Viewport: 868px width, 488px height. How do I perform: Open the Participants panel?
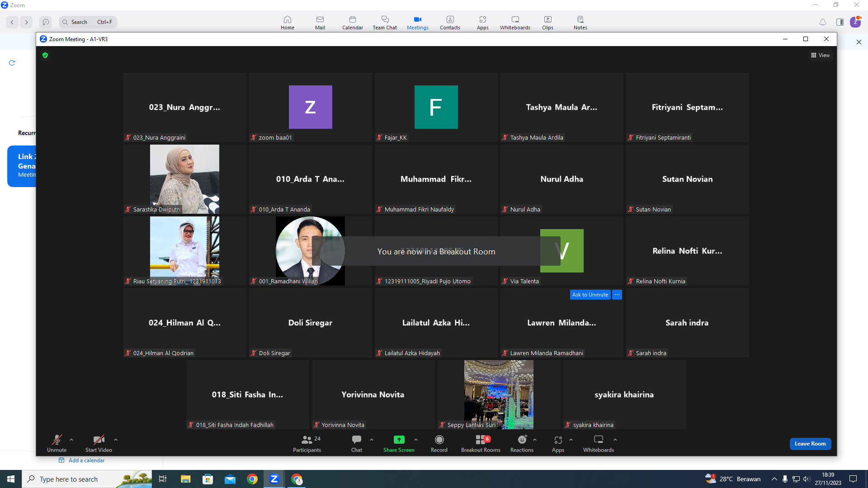[x=307, y=443]
